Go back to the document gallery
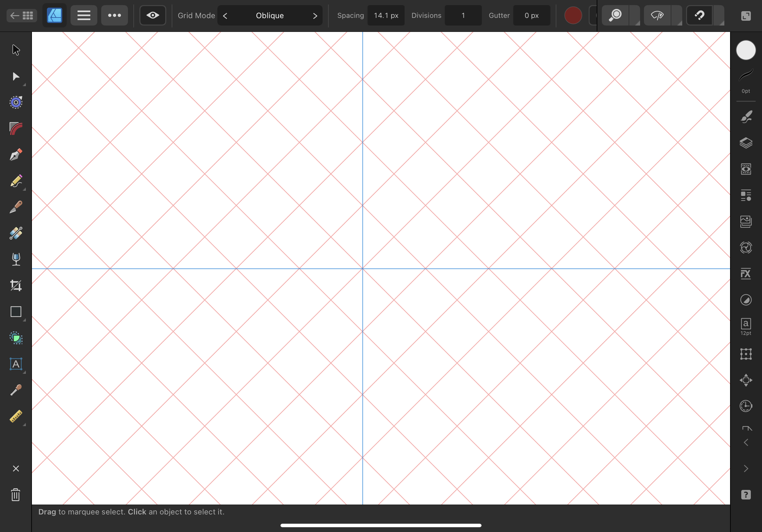Screen dimensions: 762x532 pos(22,15)
